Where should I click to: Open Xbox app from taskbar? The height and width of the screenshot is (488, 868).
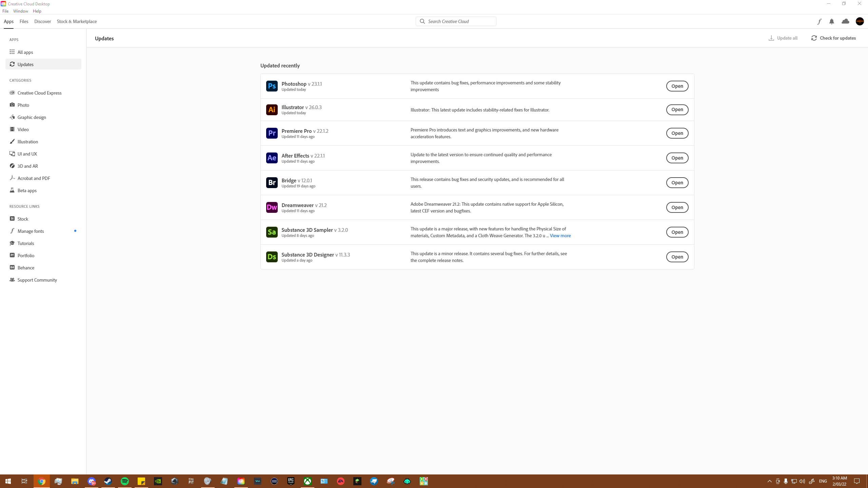click(x=308, y=481)
